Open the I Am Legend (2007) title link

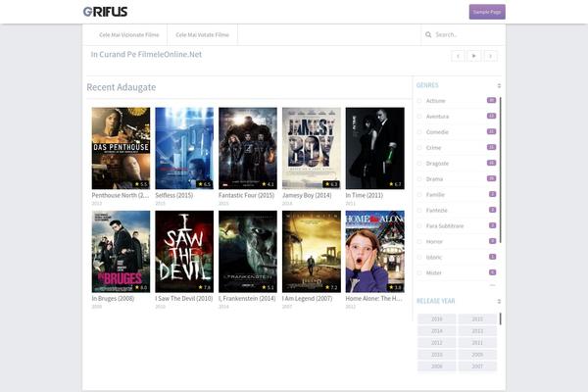307,299
